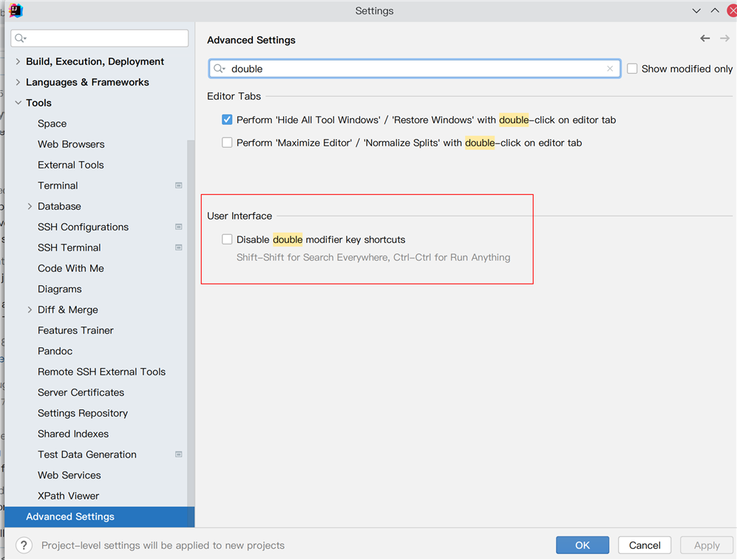Focus the sidebar settings search field
Screen dimensions: 737x560
coord(100,38)
